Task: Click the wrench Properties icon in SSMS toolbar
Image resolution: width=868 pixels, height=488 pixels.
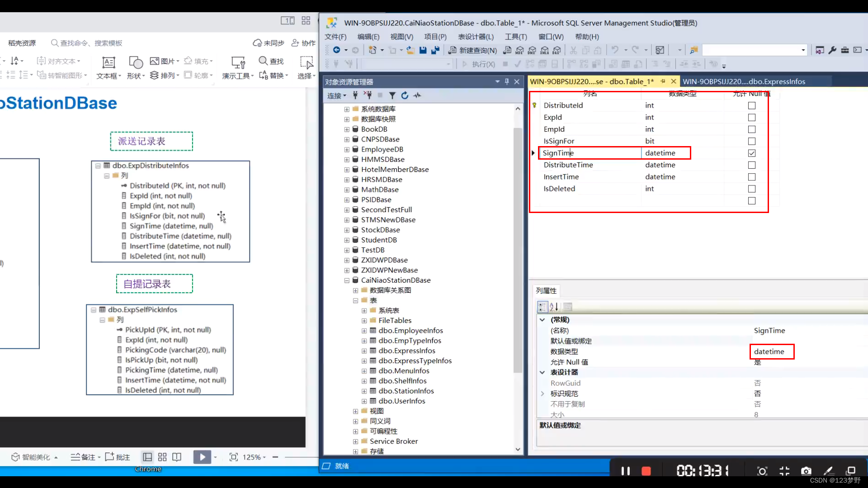Action: pyautogui.click(x=832, y=50)
